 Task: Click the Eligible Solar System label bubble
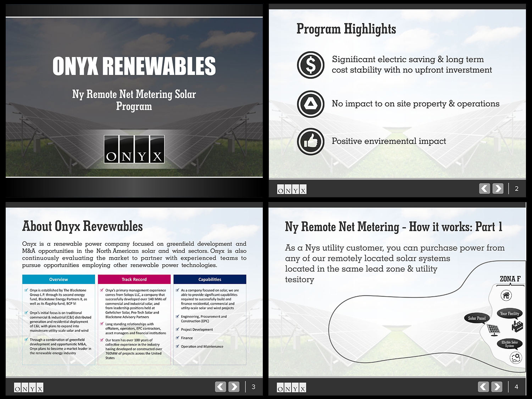510,344
